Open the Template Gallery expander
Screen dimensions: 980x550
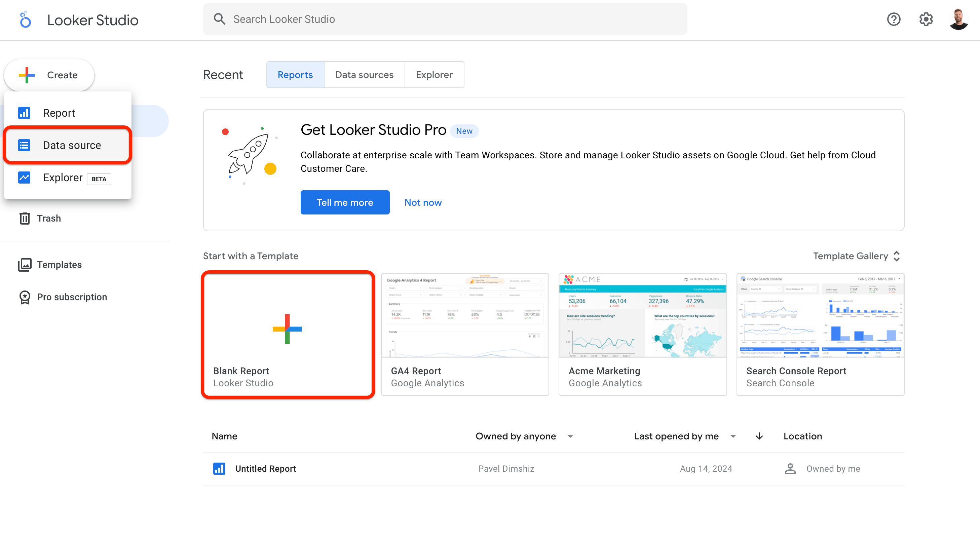(x=897, y=256)
